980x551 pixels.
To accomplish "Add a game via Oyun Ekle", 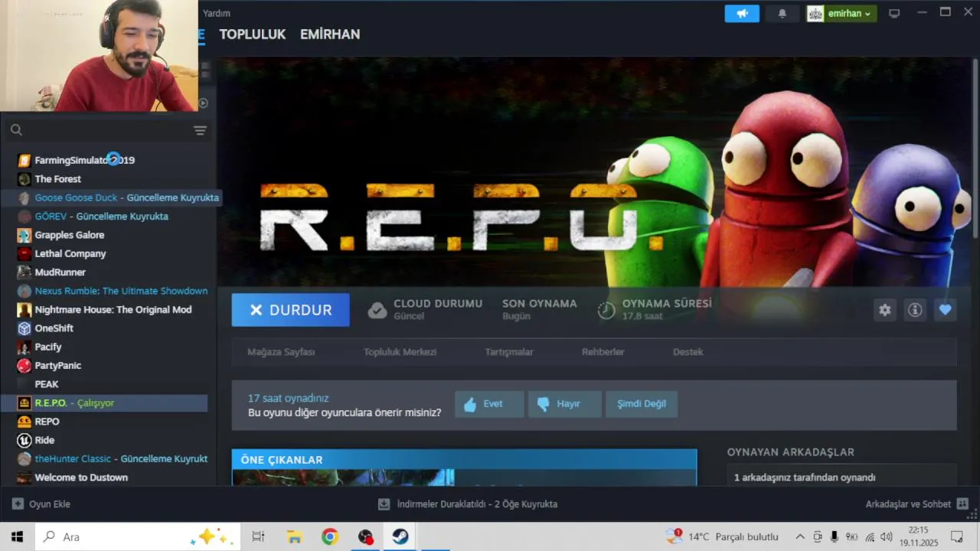I will pos(41,504).
